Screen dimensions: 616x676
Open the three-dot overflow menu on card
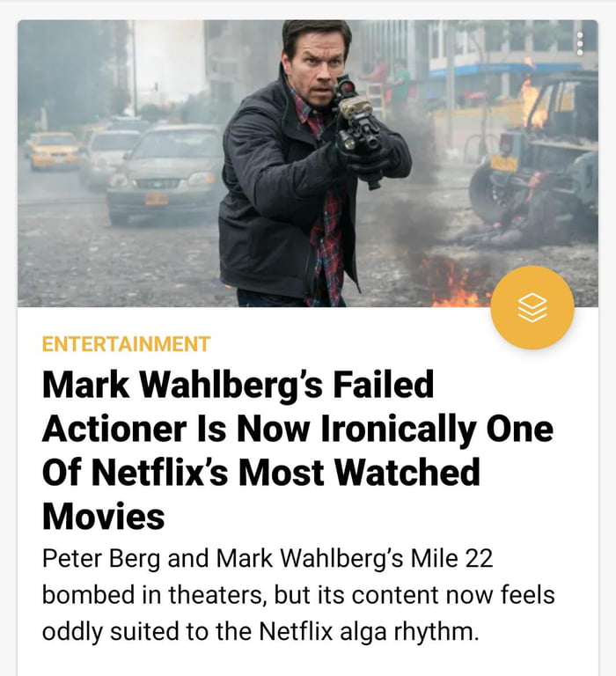coord(580,43)
